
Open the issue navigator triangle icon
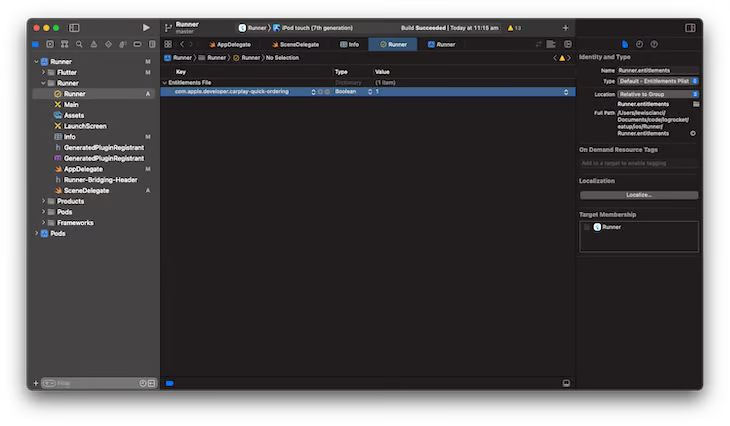pyautogui.click(x=94, y=44)
